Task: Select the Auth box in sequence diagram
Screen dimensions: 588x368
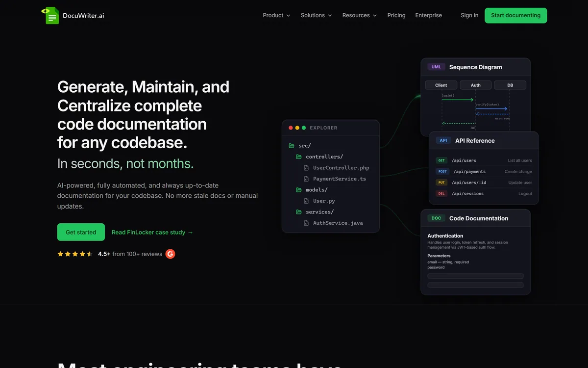Action: (476, 85)
